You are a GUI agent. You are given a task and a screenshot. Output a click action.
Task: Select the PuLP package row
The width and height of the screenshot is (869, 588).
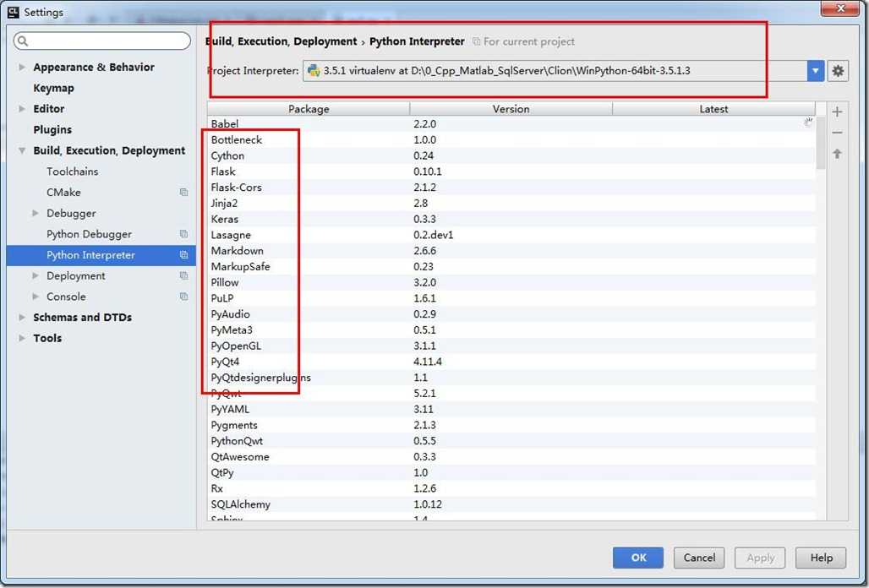click(x=511, y=298)
